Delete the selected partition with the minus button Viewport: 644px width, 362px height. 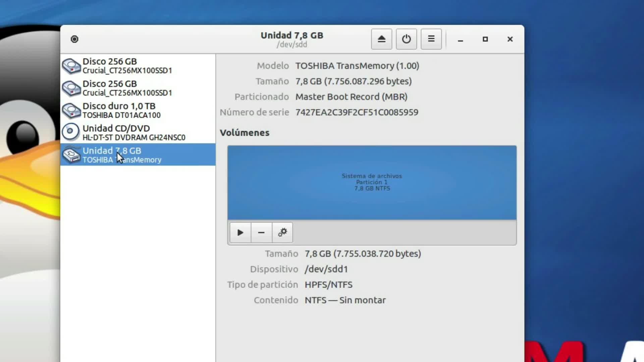[x=261, y=233]
